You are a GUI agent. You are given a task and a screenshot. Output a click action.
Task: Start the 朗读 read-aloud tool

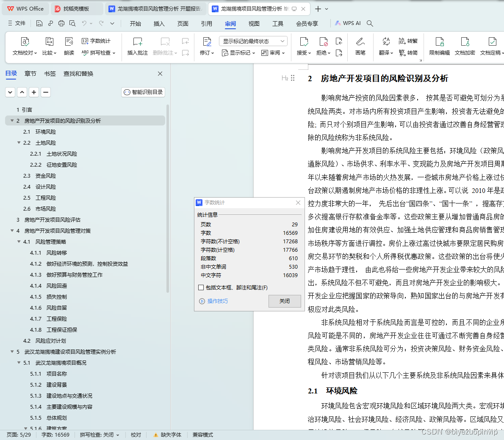coord(69,46)
